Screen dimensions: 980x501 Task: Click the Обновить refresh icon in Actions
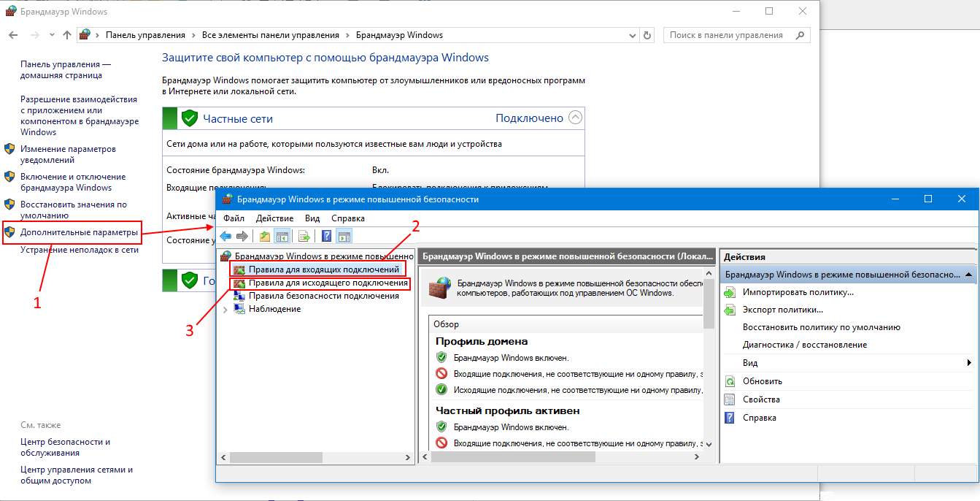(x=729, y=381)
